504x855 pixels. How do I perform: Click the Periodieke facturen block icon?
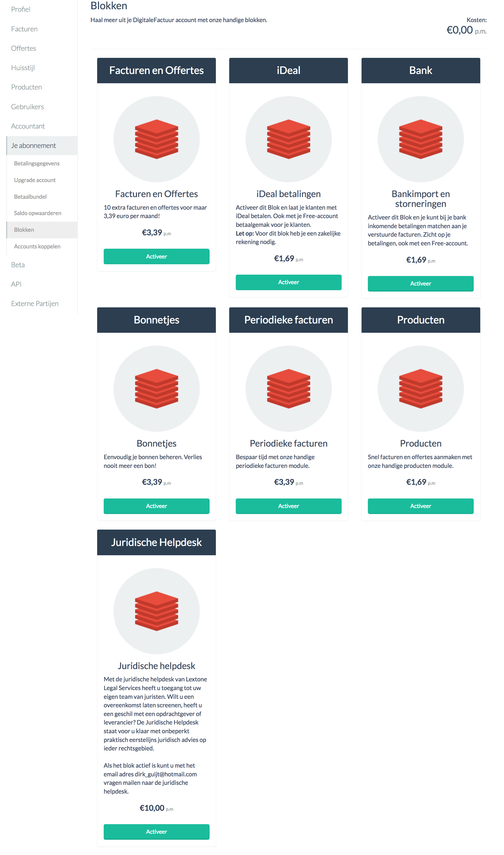click(x=288, y=388)
